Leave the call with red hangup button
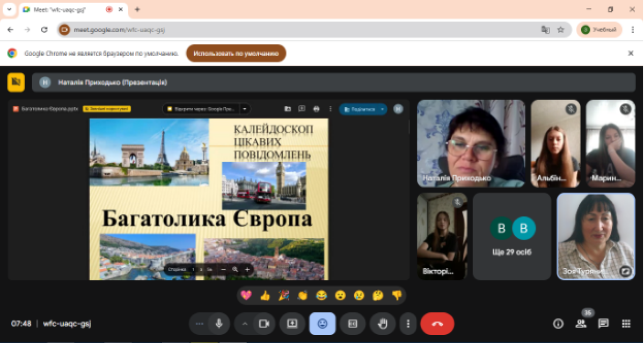Image resolution: width=644 pixels, height=343 pixels. tap(437, 324)
